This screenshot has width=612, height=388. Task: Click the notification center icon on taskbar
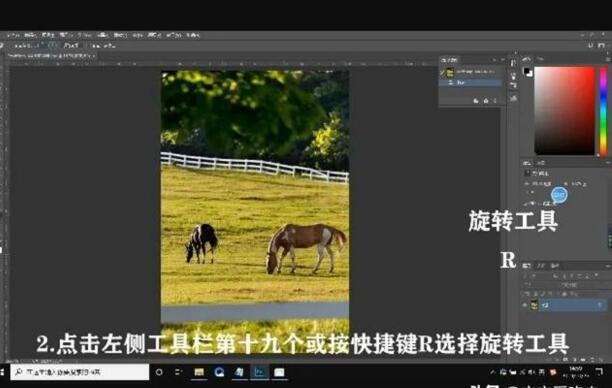pos(599,371)
